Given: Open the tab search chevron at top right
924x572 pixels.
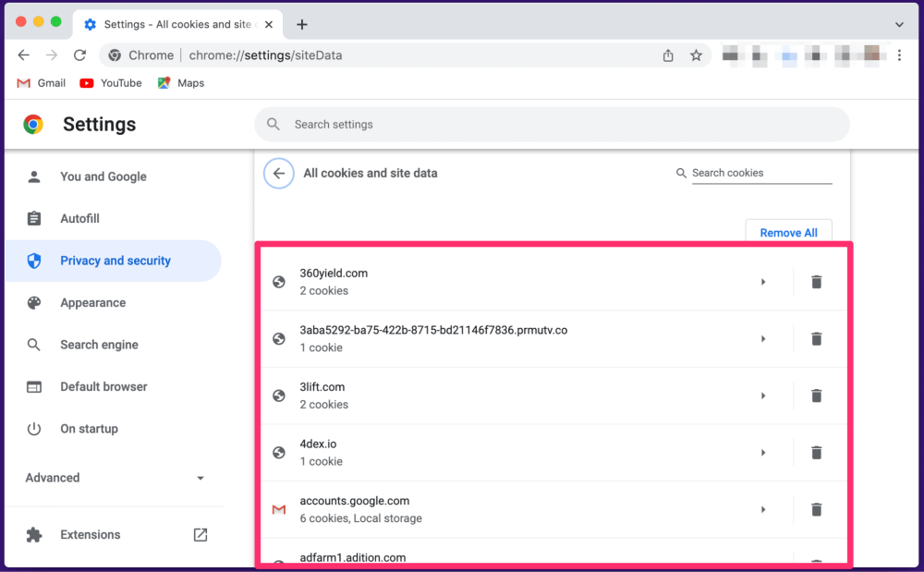Looking at the screenshot, I should (x=899, y=25).
